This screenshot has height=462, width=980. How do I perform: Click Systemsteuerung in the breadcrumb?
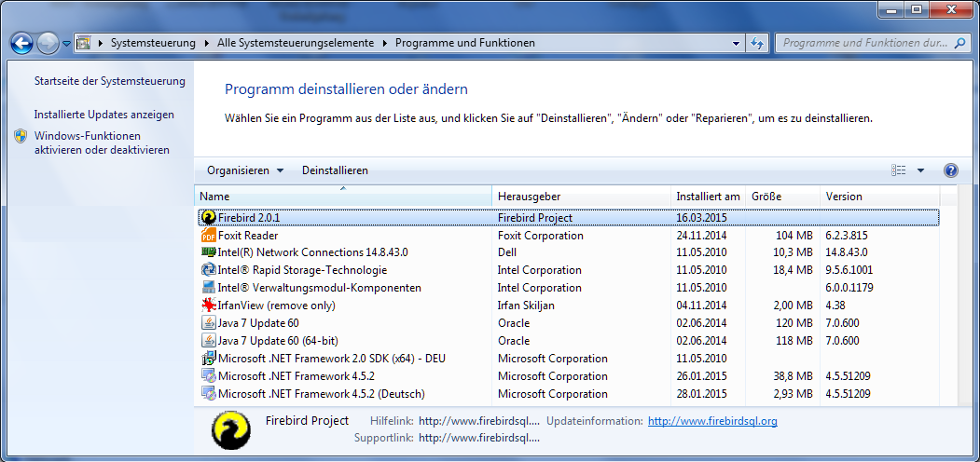(x=153, y=43)
